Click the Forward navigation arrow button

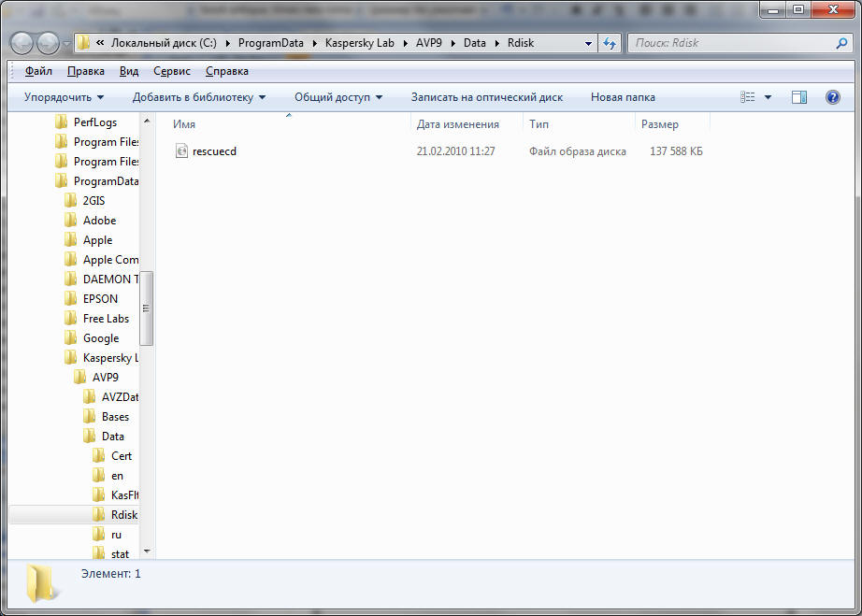(x=47, y=43)
